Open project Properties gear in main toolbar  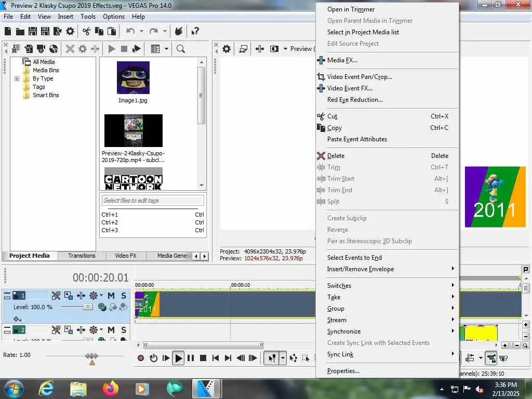(x=70, y=32)
